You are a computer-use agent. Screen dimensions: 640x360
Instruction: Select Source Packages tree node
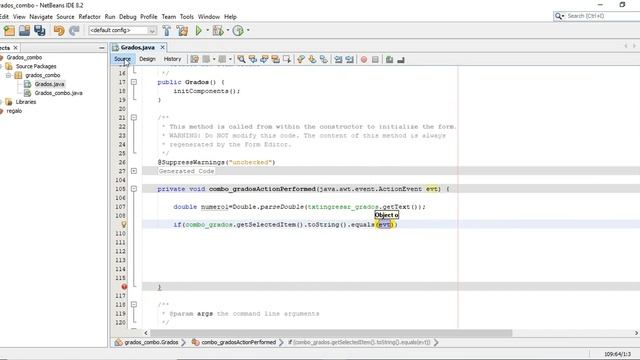point(36,67)
